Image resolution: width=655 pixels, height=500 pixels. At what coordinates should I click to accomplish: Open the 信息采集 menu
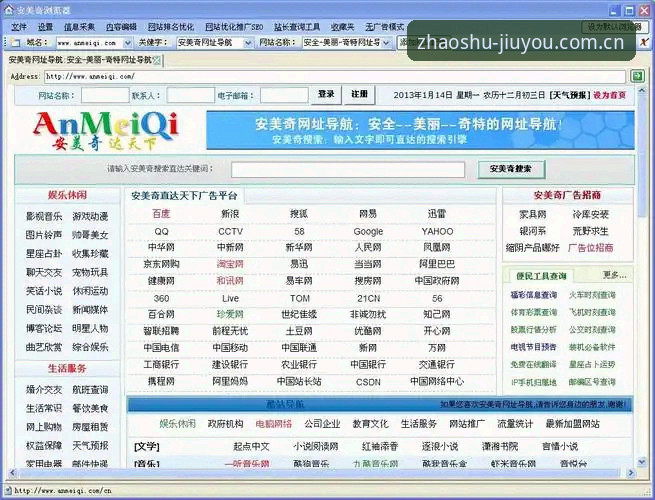79,27
